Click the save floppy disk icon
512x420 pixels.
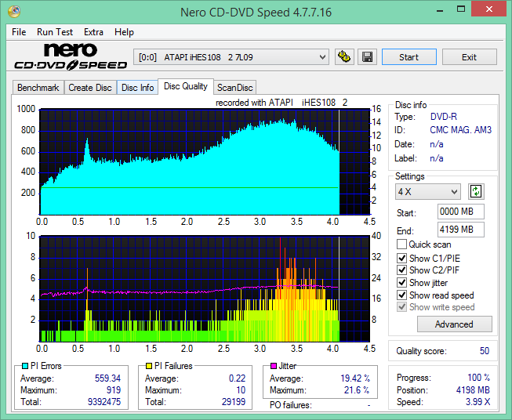(368, 57)
